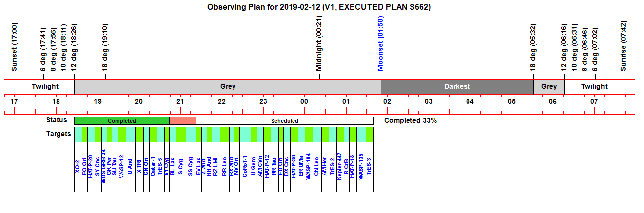Click hour 07 on the time axis
The image size is (644, 213).
tap(594, 101)
